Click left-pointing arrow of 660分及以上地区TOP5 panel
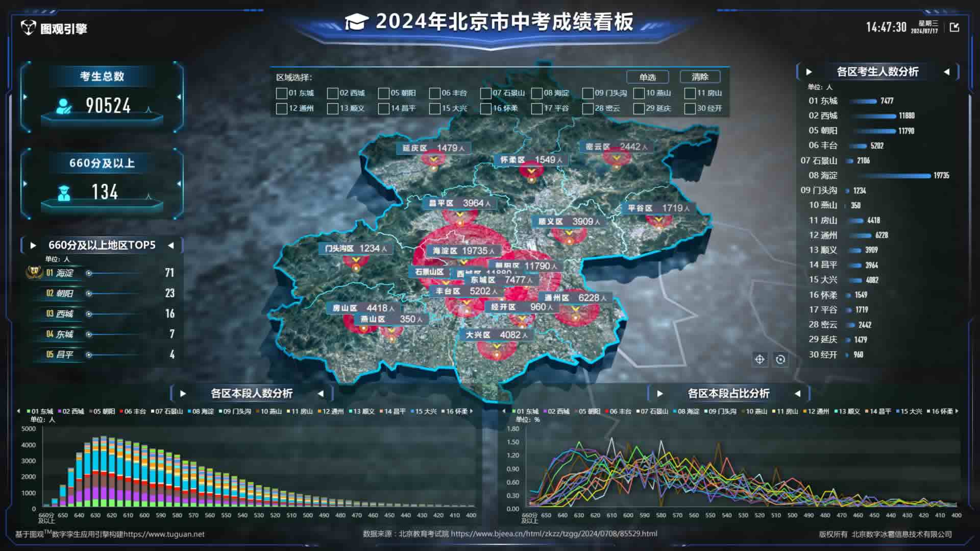The image size is (980, 551). click(x=171, y=245)
